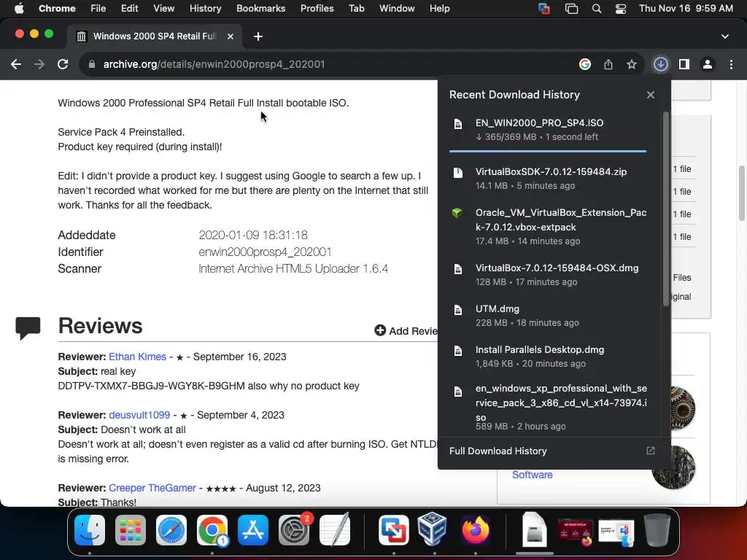Image resolution: width=747 pixels, height=560 pixels.
Task: Open the File menu
Action: click(x=98, y=9)
